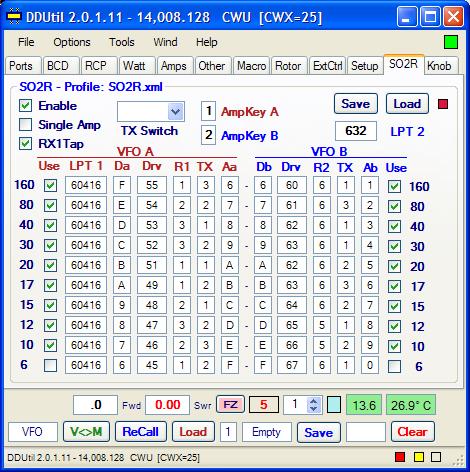Switch to the Ports tab
This screenshot has height=472, width=470.
point(23,66)
